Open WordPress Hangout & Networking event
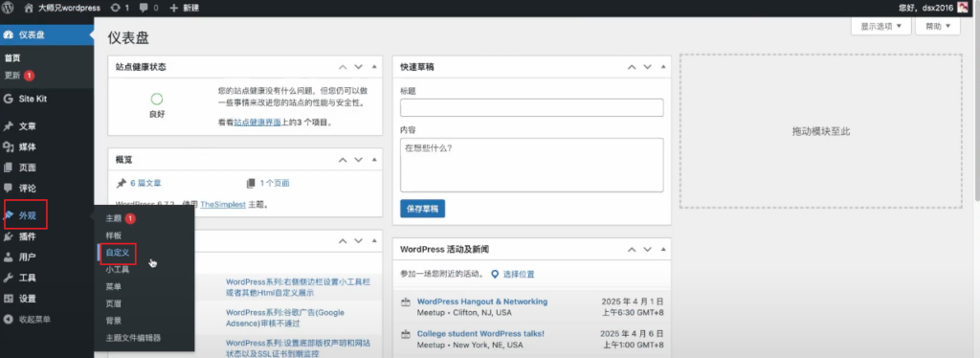Image resolution: width=980 pixels, height=358 pixels. [x=482, y=302]
